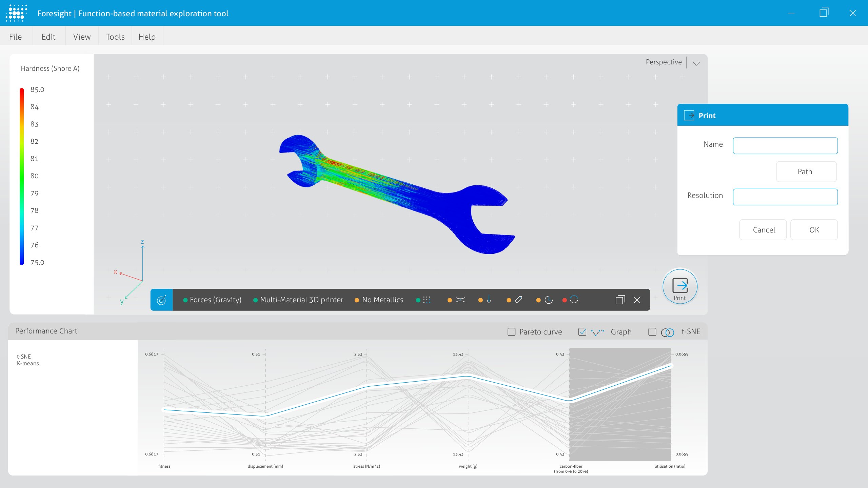The height and width of the screenshot is (488, 868).
Task: Click the t-SNE overlapping circles icon
Action: pyautogui.click(x=667, y=332)
